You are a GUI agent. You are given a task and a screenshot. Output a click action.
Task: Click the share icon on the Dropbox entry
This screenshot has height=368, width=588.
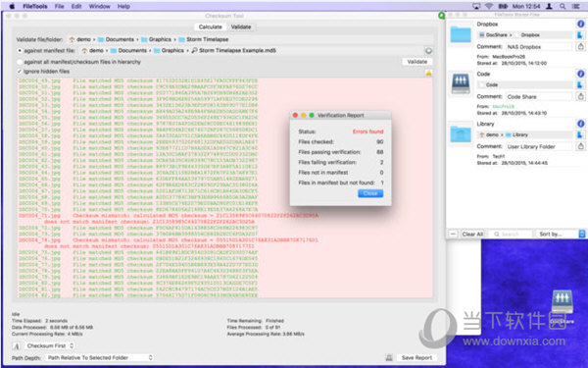pos(580,46)
